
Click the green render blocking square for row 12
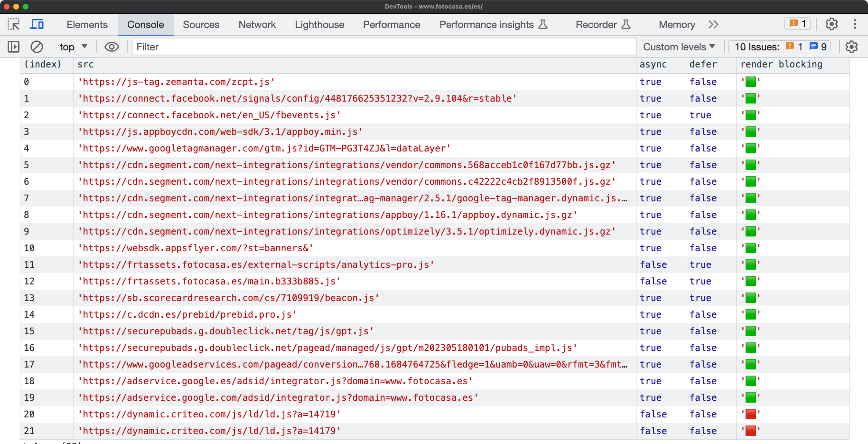click(x=750, y=281)
